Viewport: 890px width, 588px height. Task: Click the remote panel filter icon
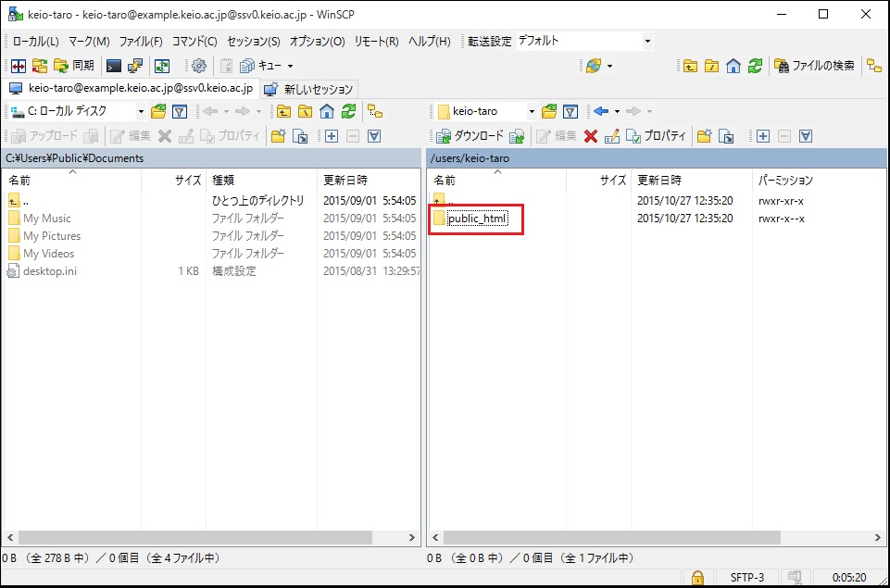(x=570, y=112)
